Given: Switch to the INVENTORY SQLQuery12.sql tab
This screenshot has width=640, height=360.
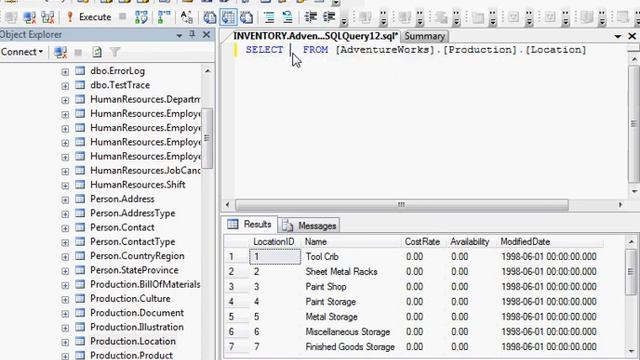Looking at the screenshot, I should (315, 36).
